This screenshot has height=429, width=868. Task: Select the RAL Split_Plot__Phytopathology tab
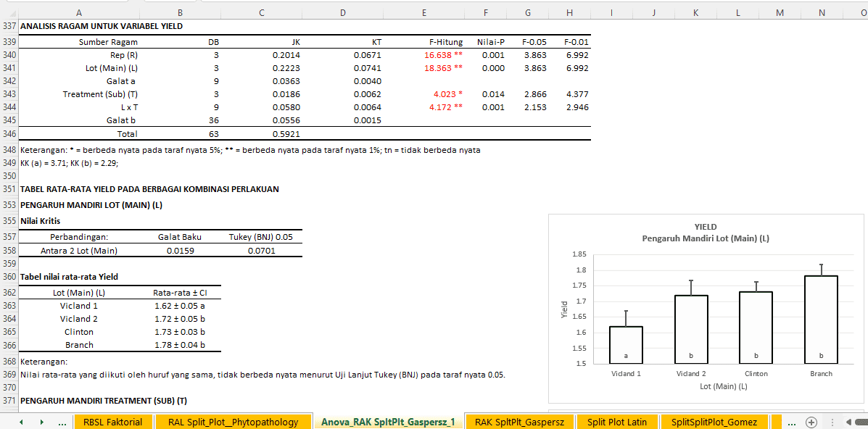[233, 422]
